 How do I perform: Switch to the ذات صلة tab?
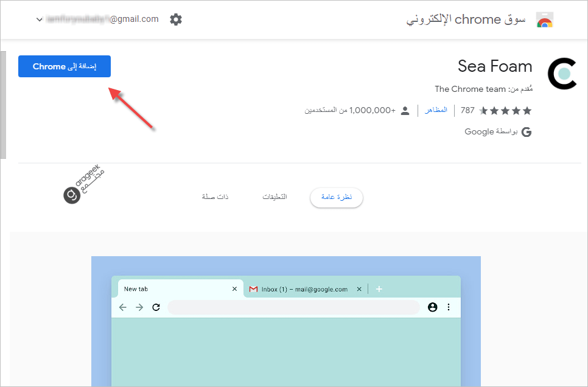(215, 197)
